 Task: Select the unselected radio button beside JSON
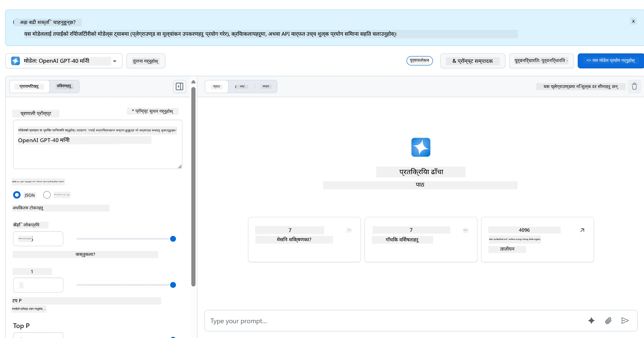(47, 195)
